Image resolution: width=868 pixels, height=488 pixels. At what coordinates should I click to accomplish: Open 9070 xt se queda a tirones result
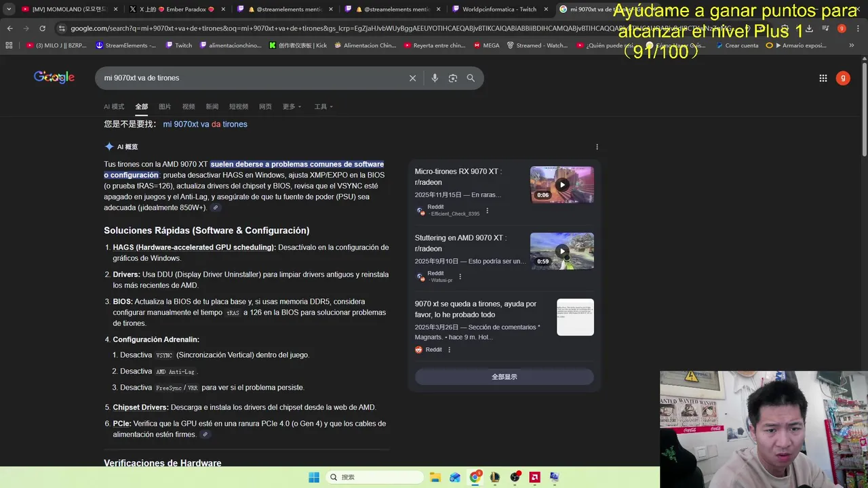pyautogui.click(x=475, y=309)
